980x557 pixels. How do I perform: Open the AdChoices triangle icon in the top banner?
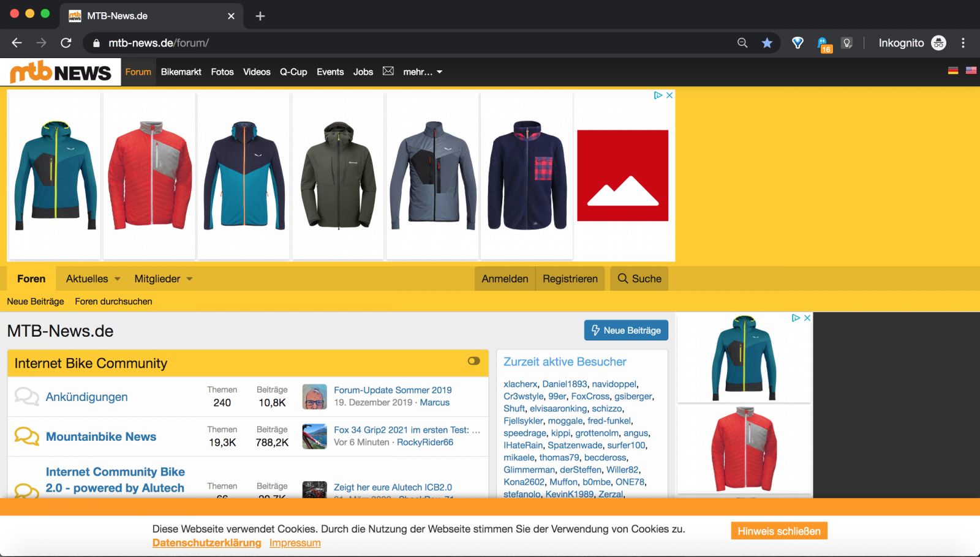[x=658, y=95]
